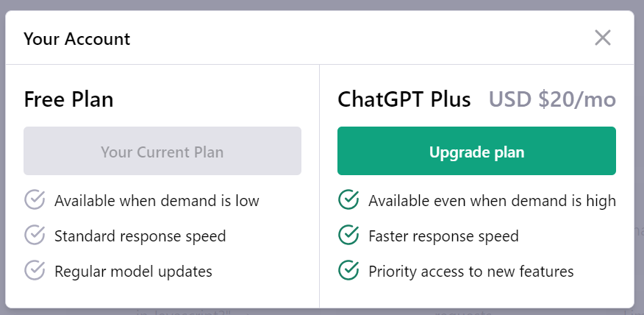Click the Priority access to new features text
Screen dimensions: 644x315
(x=471, y=272)
